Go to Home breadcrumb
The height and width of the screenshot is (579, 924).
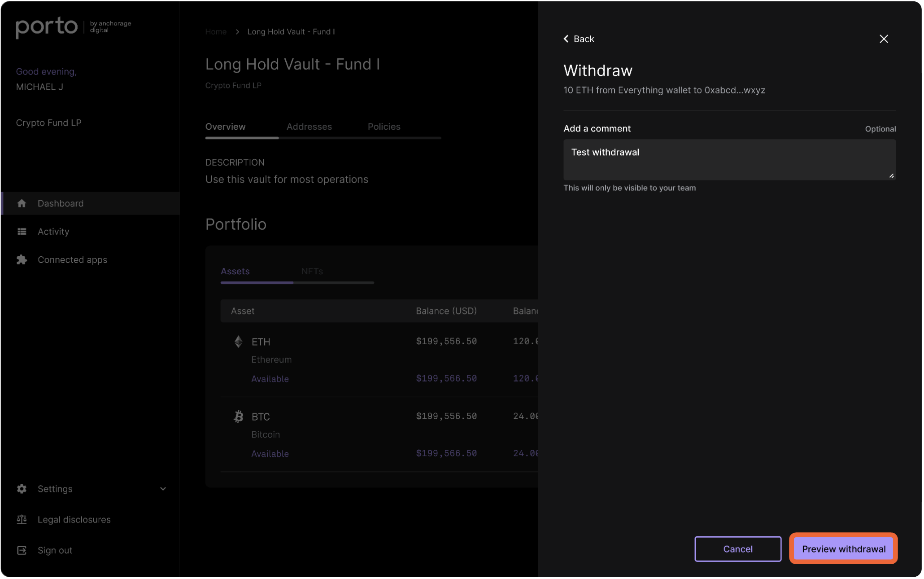[x=216, y=32]
